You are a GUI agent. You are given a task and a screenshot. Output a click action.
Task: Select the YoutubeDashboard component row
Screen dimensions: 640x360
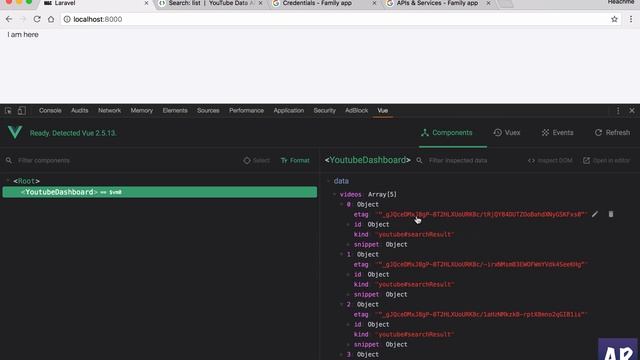click(x=160, y=192)
